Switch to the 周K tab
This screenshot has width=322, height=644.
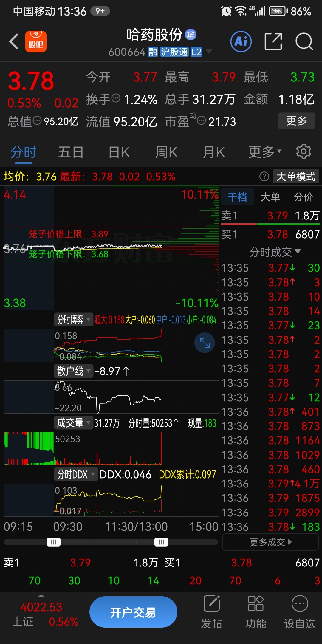(x=166, y=152)
